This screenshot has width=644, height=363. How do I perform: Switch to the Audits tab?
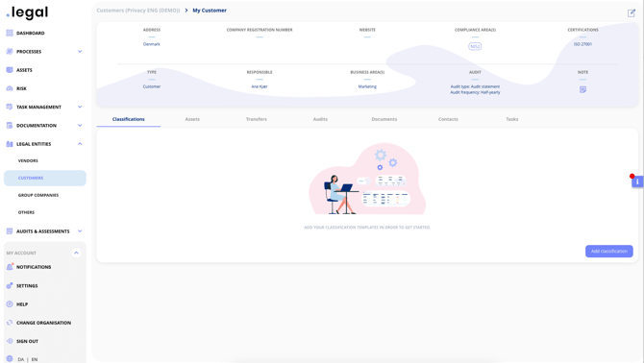320,119
